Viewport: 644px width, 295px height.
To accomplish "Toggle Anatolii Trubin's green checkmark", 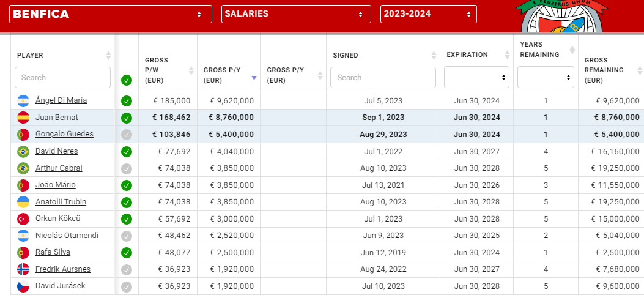I will tap(127, 202).
